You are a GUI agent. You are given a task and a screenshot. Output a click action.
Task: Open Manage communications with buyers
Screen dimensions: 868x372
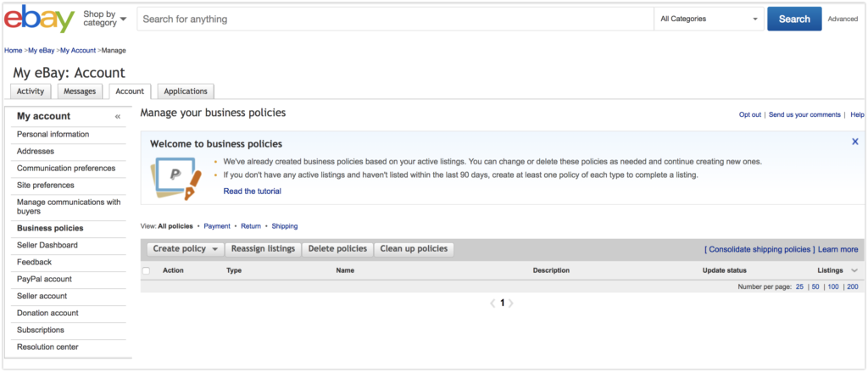click(69, 207)
